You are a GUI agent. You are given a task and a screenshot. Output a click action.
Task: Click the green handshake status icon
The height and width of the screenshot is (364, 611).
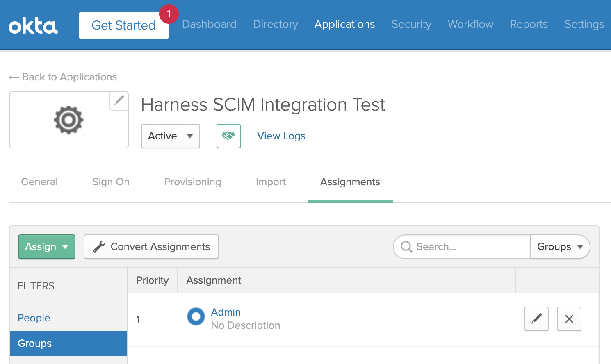pyautogui.click(x=229, y=136)
